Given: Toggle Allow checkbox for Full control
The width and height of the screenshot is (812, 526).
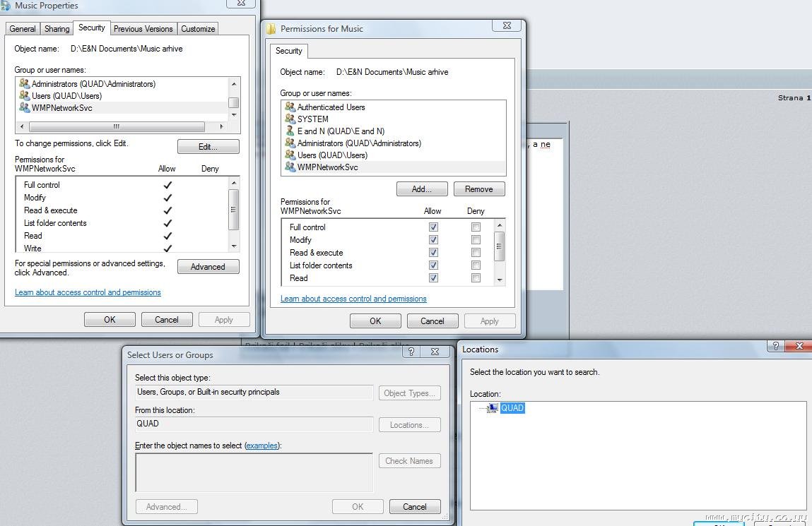Looking at the screenshot, I should (x=433, y=227).
